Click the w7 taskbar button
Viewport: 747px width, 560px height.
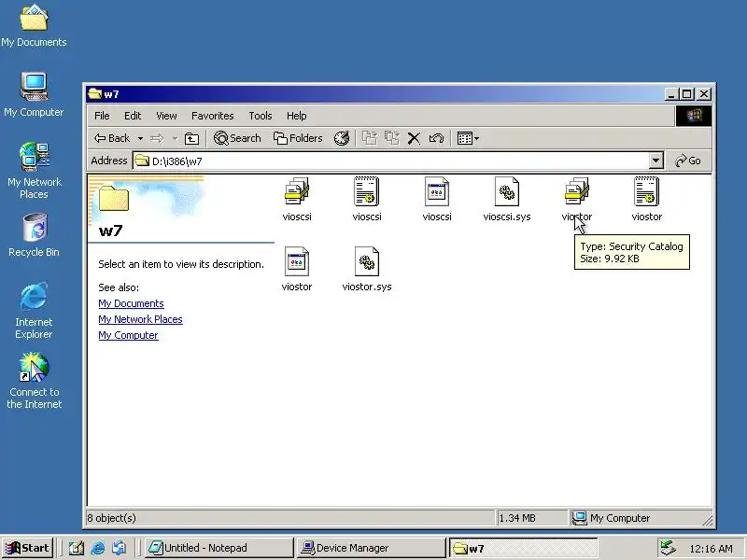[x=523, y=548]
